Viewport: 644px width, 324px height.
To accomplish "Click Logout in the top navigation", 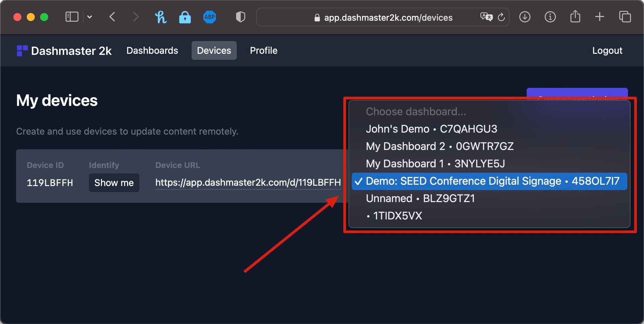I will 607,50.
